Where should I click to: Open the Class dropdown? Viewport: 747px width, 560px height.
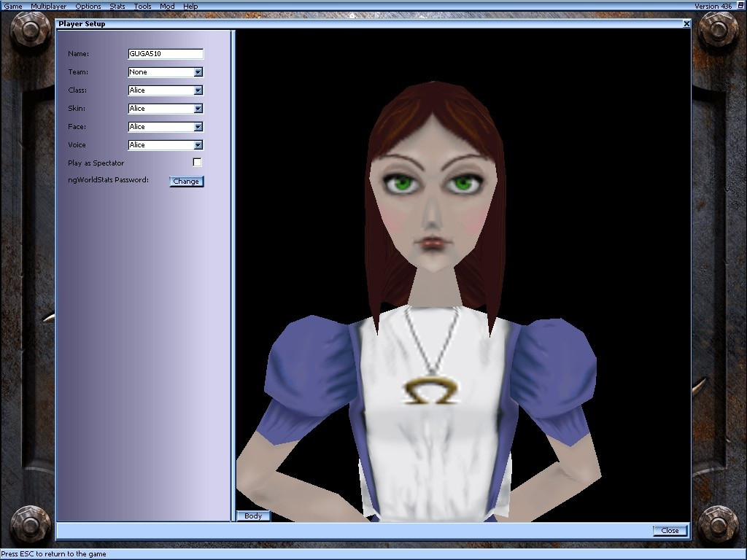coord(198,90)
